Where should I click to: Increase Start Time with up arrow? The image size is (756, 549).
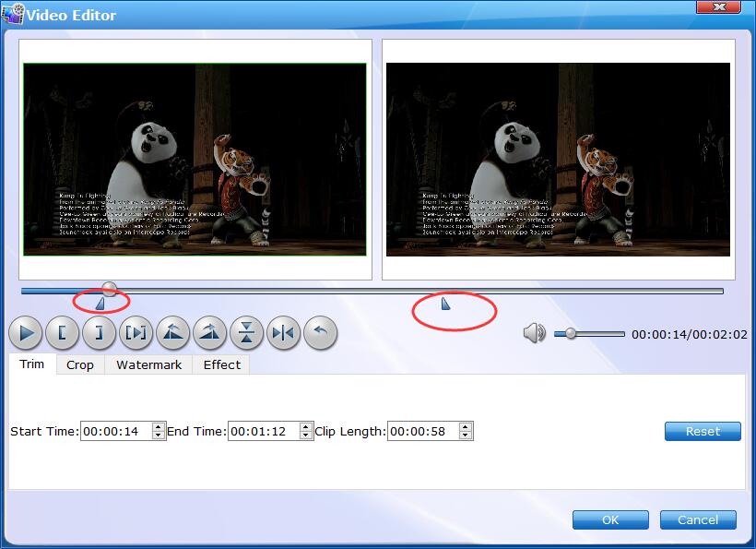tap(159, 426)
